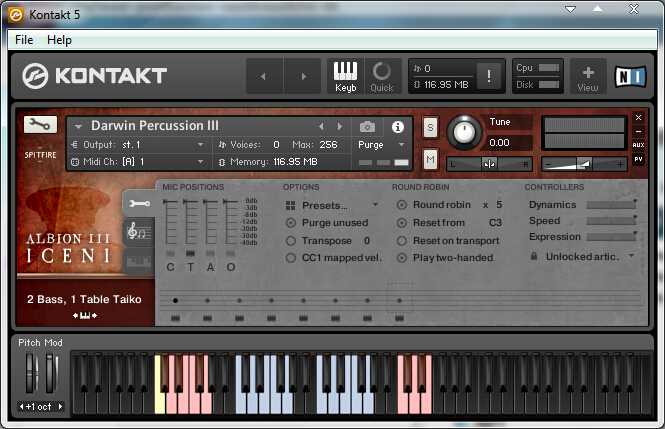This screenshot has height=429, width=665.
Task: Click the exclamation panic button
Action: click(489, 76)
